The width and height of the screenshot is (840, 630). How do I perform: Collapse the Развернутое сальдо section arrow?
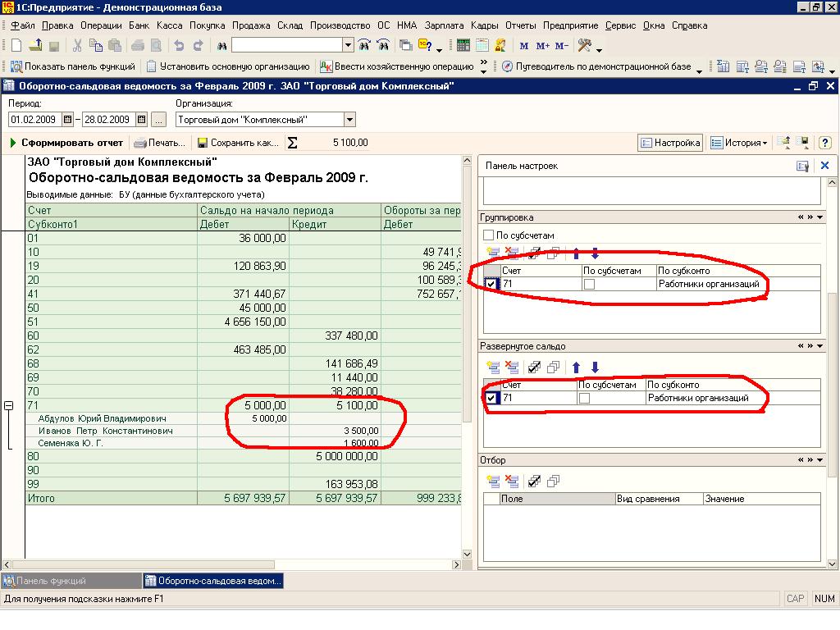[820, 346]
